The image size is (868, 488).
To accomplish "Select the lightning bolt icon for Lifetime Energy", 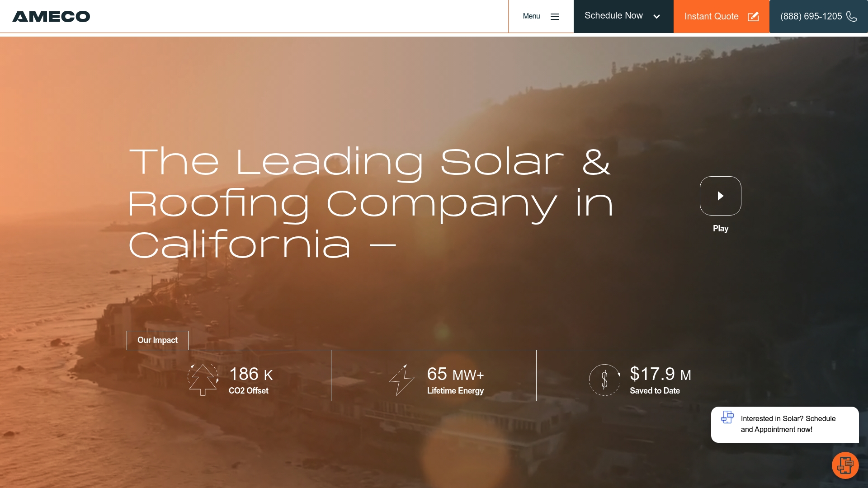I will (x=401, y=380).
